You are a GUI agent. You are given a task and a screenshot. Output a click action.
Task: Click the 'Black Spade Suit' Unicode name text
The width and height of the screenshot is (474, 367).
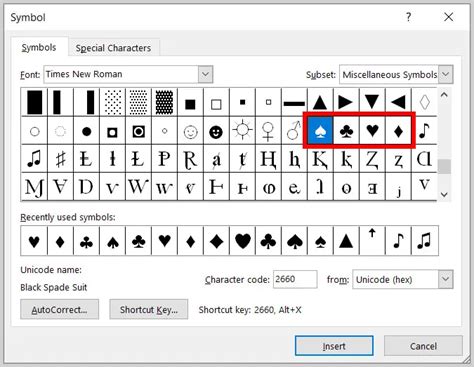pos(54,287)
